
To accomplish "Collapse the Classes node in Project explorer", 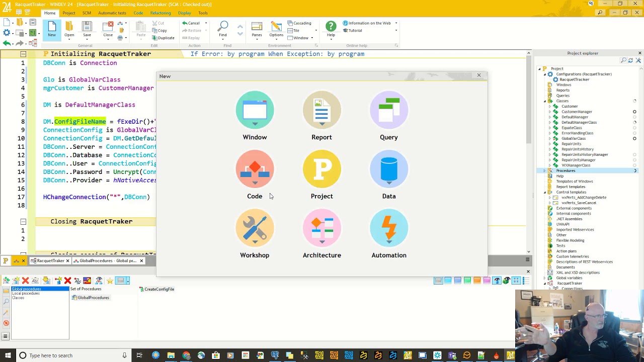I will pyautogui.click(x=545, y=101).
